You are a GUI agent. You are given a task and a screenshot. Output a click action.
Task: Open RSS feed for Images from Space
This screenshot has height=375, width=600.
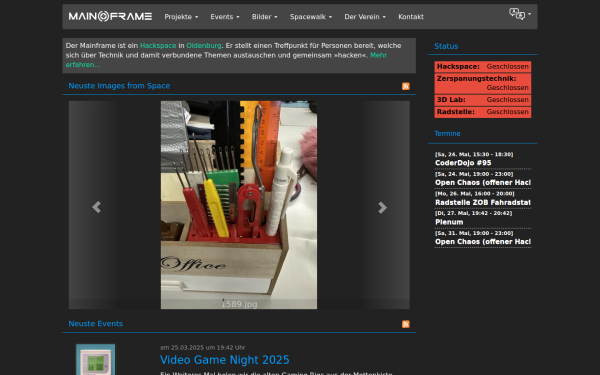(x=406, y=86)
